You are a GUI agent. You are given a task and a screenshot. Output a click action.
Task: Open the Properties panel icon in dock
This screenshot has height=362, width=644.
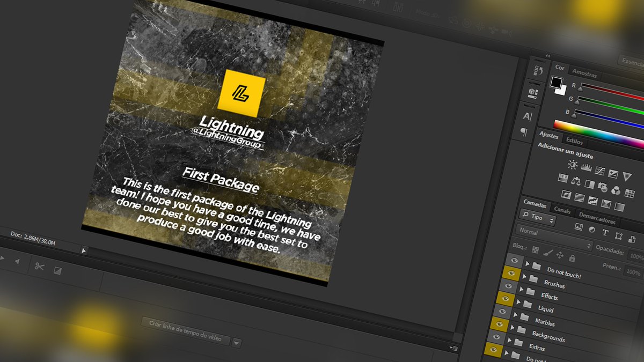tap(533, 93)
